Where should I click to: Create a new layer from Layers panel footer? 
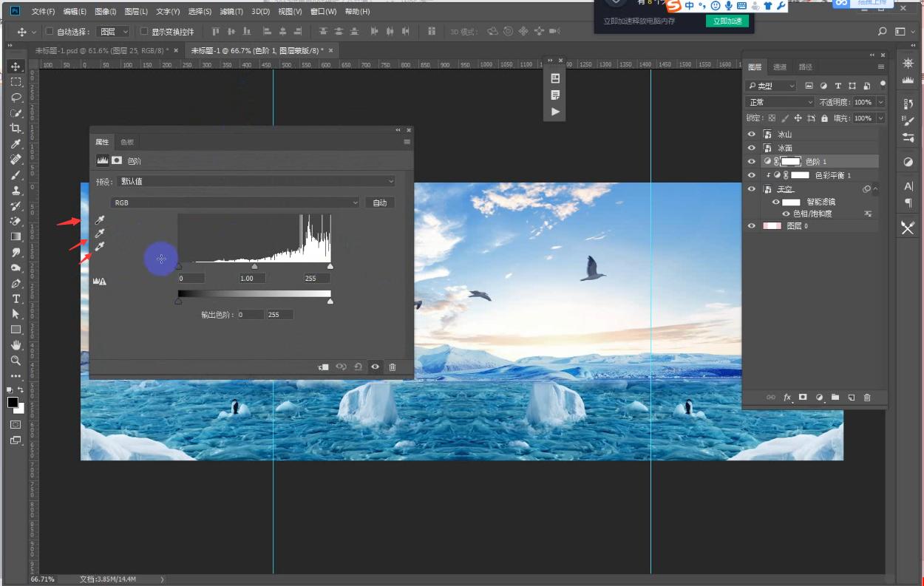pyautogui.click(x=851, y=398)
